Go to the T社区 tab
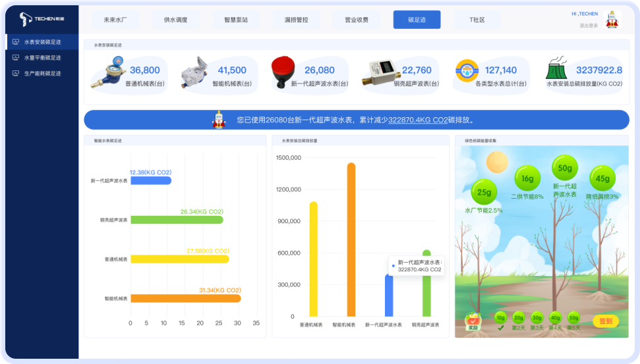 (x=477, y=20)
